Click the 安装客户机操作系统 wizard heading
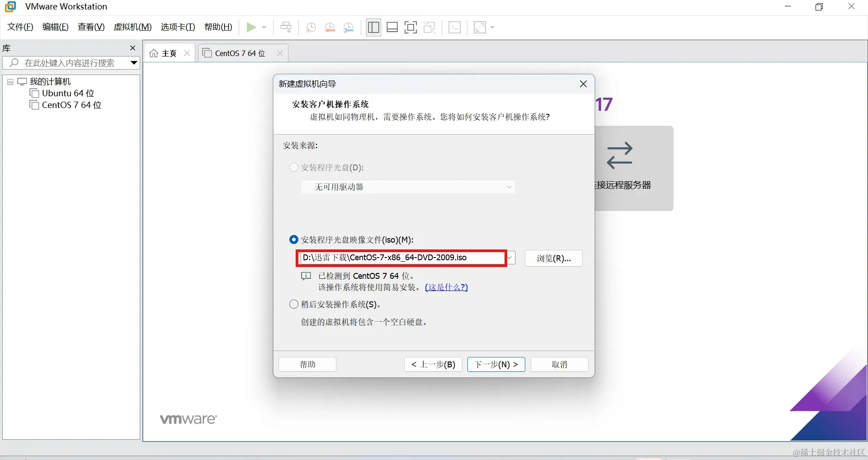The width and height of the screenshot is (868, 460). (x=330, y=104)
